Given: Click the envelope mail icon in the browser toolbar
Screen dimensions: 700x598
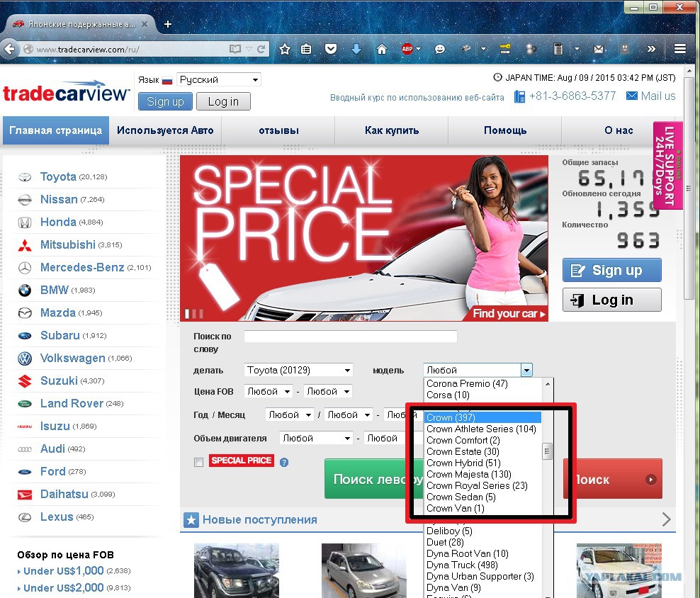Looking at the screenshot, I should tap(599, 49).
